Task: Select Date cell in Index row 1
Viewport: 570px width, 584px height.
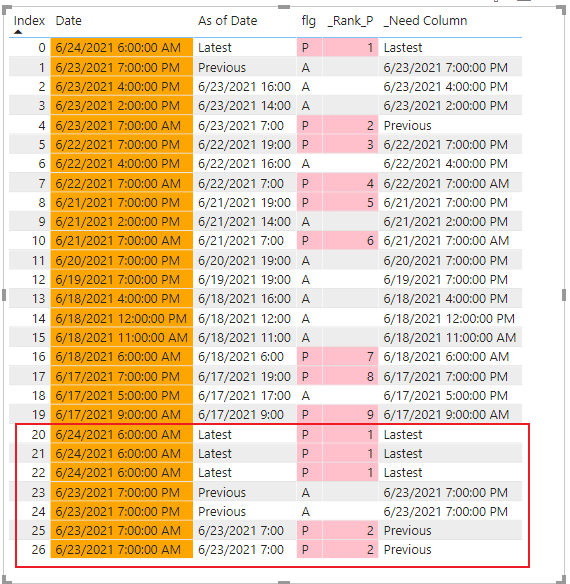Action: click(x=122, y=67)
